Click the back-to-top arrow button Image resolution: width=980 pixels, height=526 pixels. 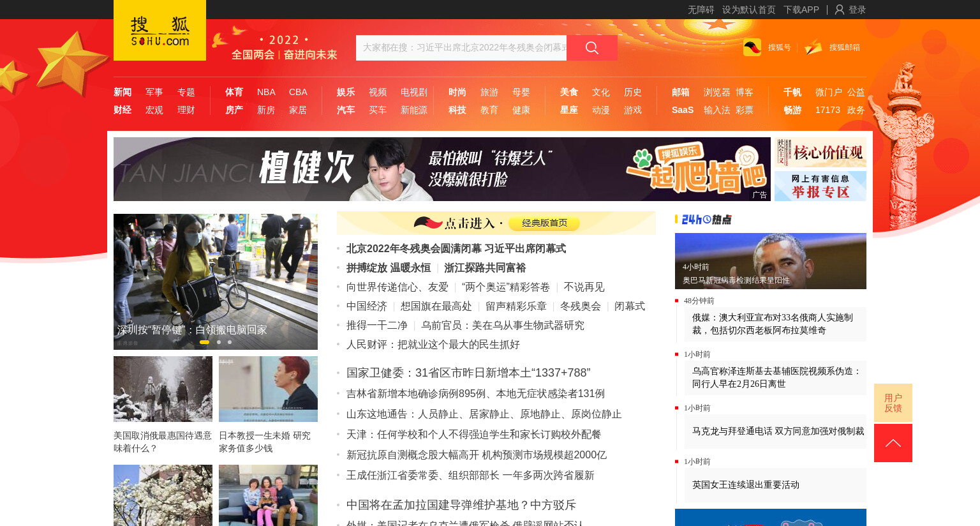893,443
